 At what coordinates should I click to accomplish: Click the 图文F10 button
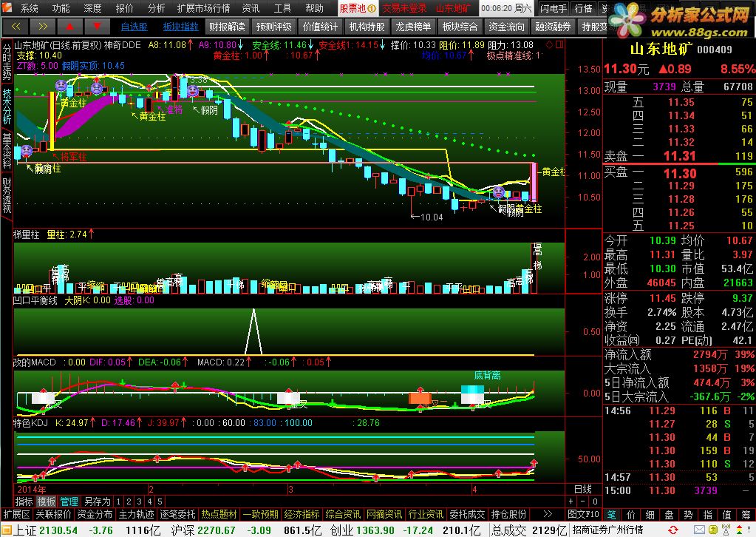pos(583,514)
